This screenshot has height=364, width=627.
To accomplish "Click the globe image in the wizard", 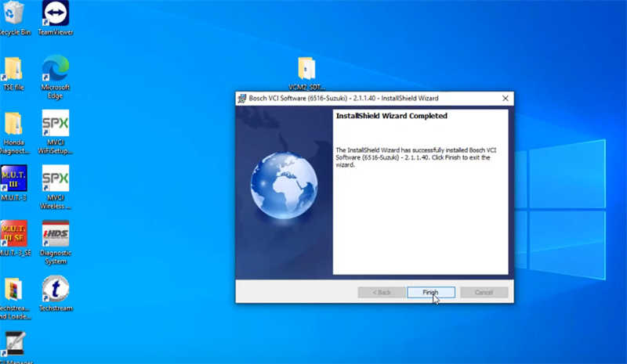I will [284, 186].
